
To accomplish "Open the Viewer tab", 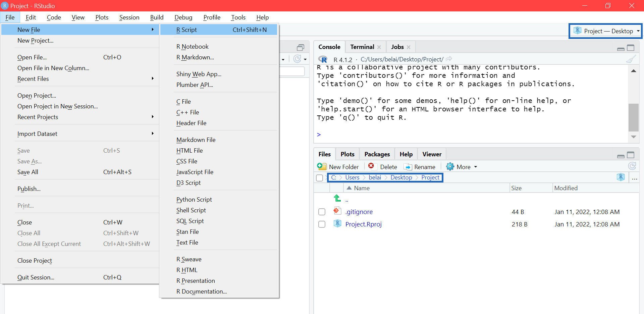I will 432,154.
